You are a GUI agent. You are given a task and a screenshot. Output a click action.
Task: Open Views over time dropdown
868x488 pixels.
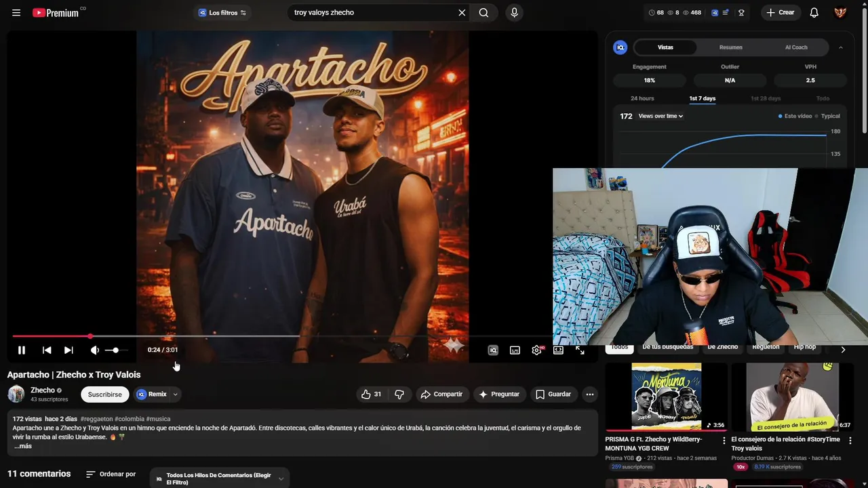(660, 117)
